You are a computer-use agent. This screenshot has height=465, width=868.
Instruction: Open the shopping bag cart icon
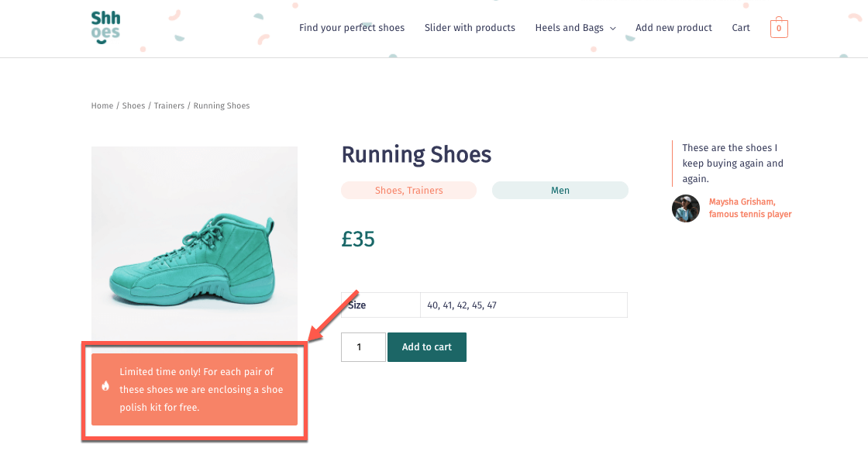point(779,28)
